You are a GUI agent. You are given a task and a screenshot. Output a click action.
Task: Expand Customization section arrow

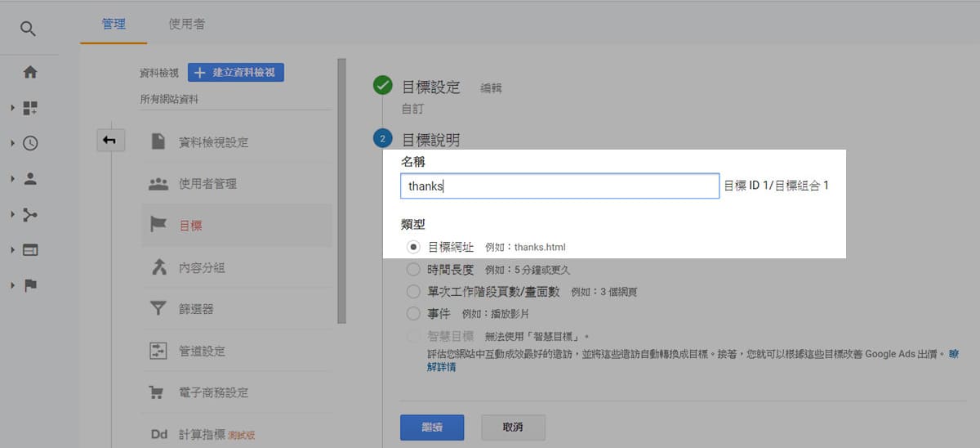click(x=12, y=108)
